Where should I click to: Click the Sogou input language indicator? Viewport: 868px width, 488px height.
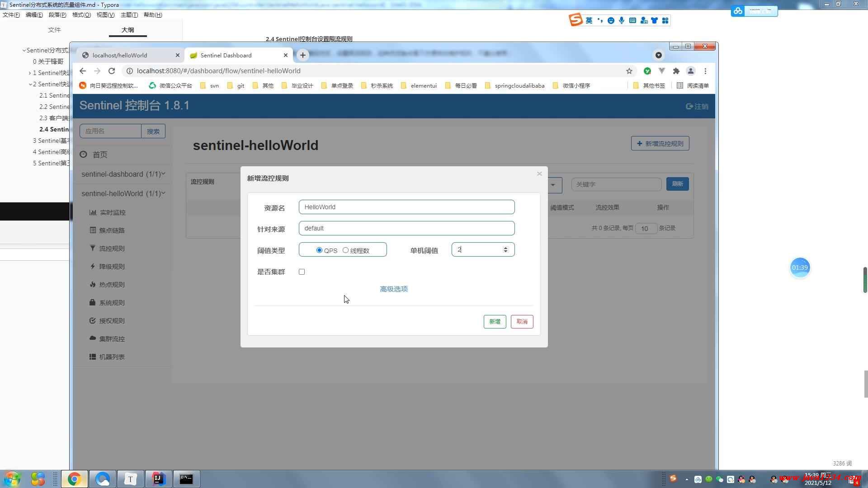point(589,20)
